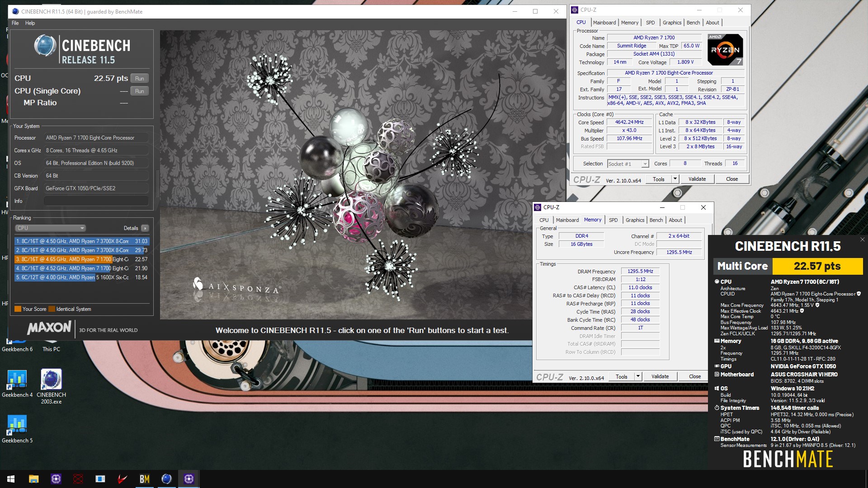Open Geekbench 4 desktop shortcut
The image size is (868, 488).
click(17, 383)
